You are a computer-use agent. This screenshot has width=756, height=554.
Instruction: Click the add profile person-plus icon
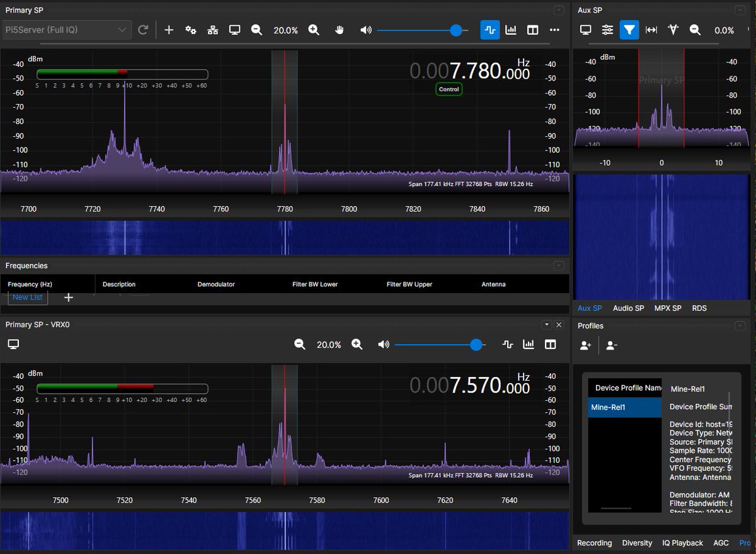click(586, 345)
